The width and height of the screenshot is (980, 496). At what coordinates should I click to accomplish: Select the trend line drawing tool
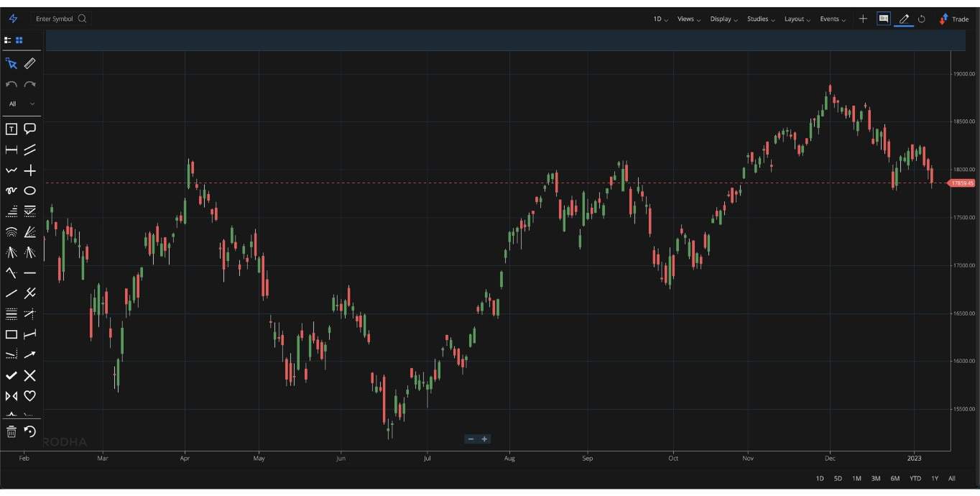11,293
